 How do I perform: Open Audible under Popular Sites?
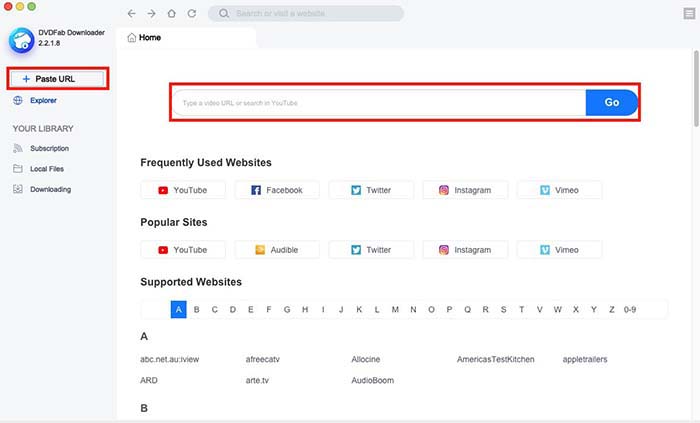pos(277,250)
